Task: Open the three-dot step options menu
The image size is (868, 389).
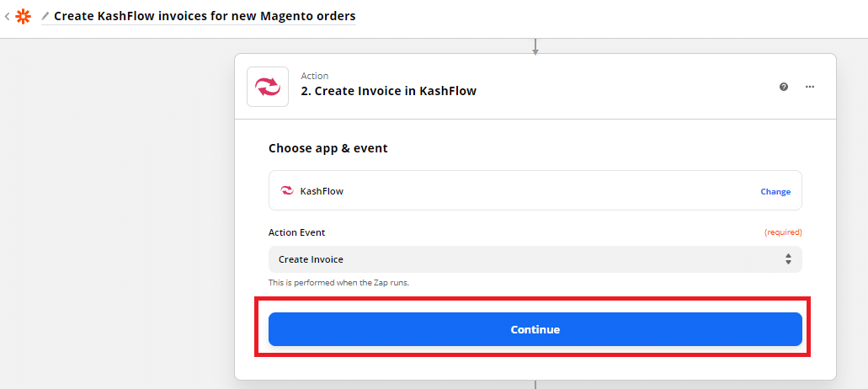Action: pos(810,87)
